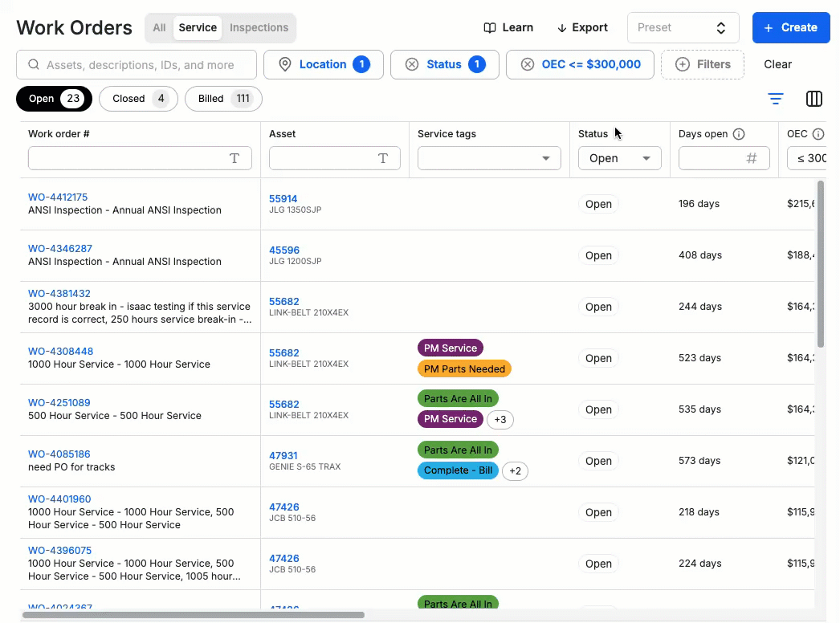This screenshot has height=623, width=840.
Task: Click the orange PM Parts Needed tag
Action: point(464,369)
